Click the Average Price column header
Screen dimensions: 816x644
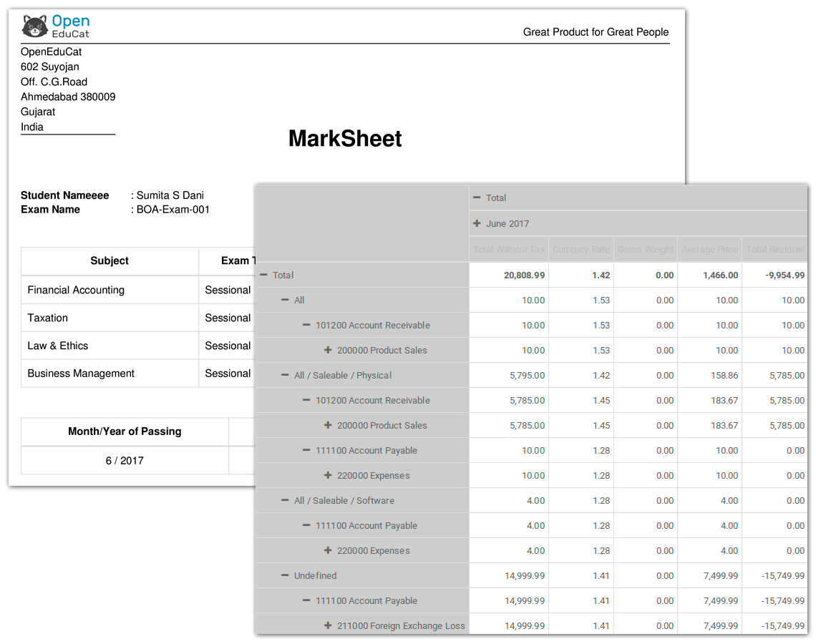coord(709,249)
